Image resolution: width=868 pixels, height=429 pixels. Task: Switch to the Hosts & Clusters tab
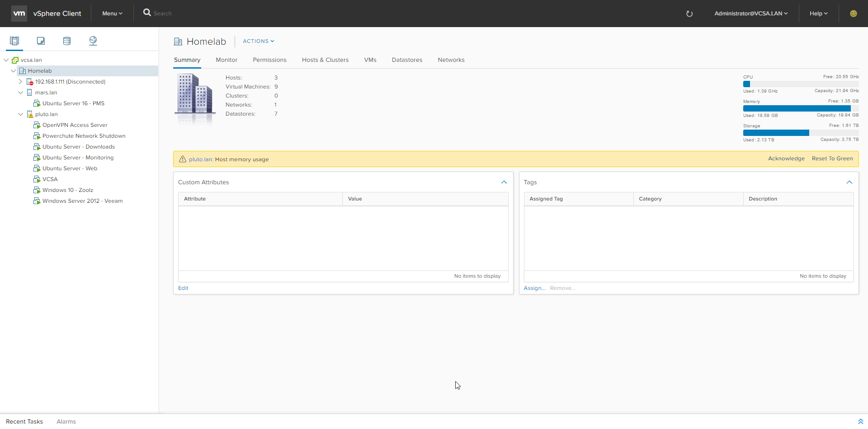pyautogui.click(x=325, y=60)
